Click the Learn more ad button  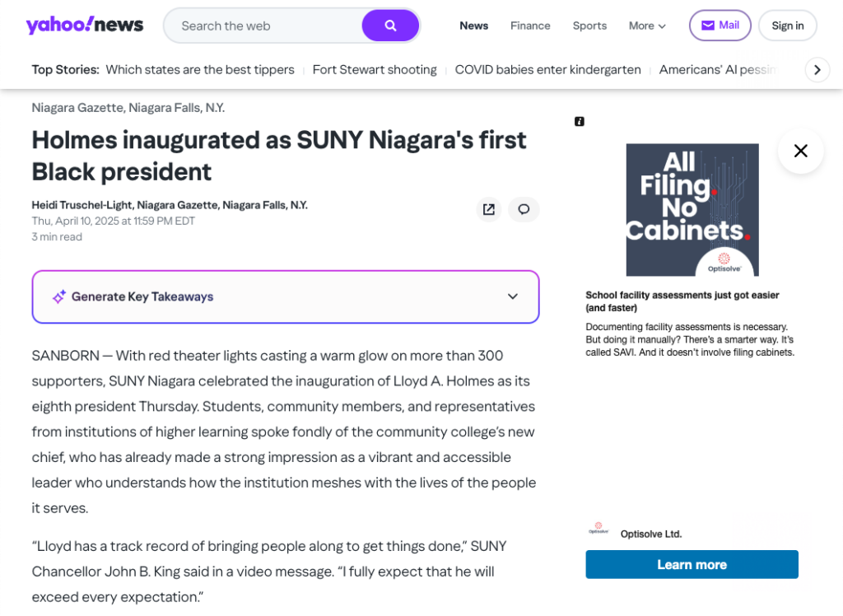tap(692, 565)
